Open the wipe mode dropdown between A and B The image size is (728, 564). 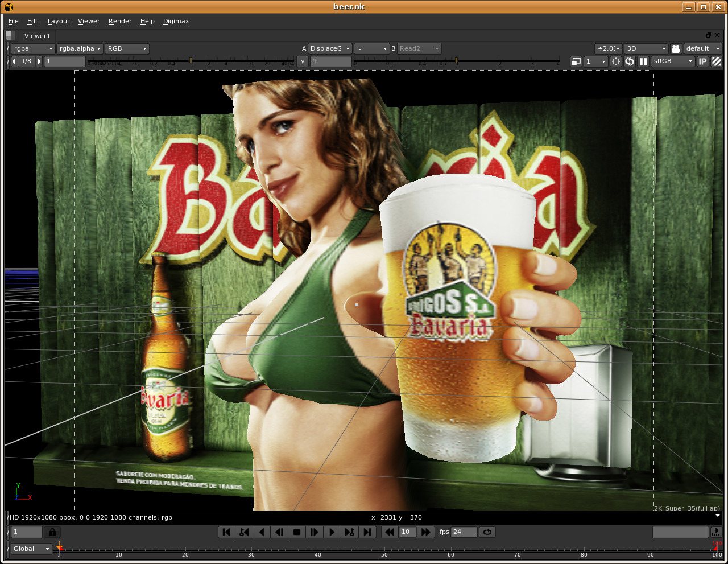(371, 48)
